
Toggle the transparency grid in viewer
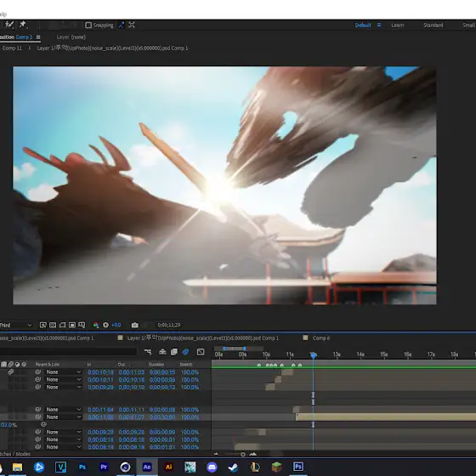(53, 325)
